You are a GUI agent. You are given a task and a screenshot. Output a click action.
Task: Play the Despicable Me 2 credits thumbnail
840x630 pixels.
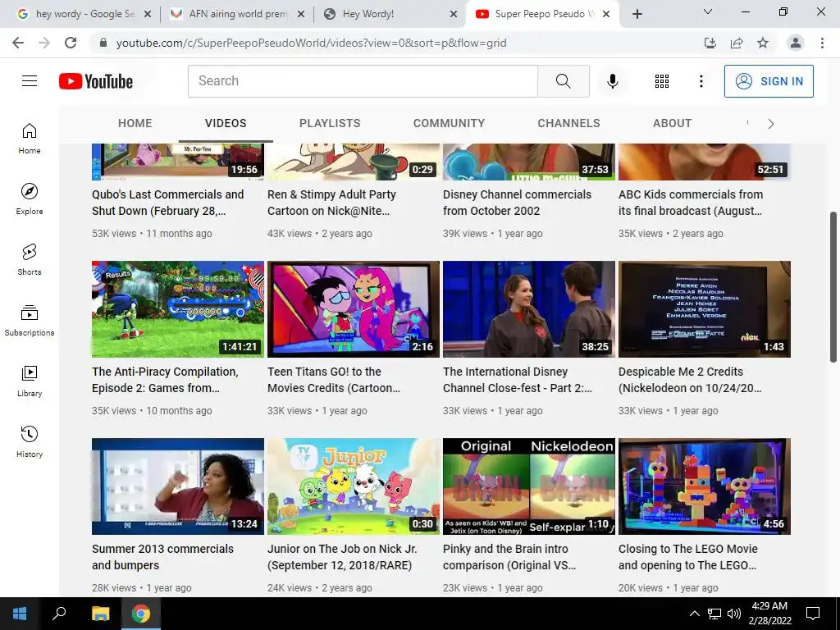pos(705,309)
